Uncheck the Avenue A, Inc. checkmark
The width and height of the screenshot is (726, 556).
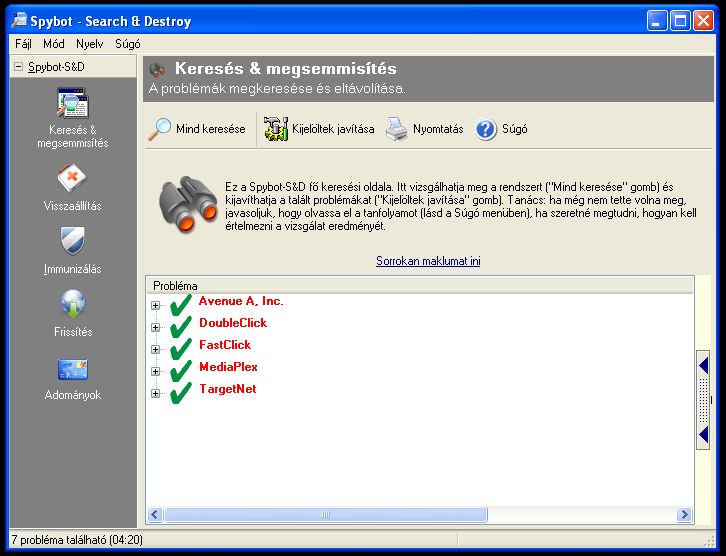pos(181,305)
